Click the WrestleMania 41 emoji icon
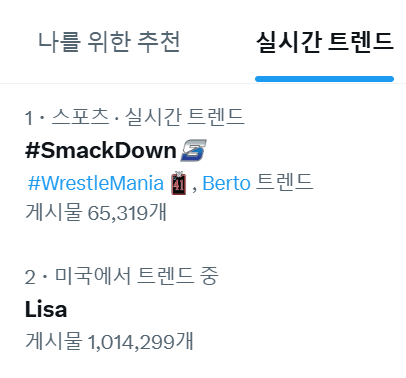406x378 pixels. tap(179, 183)
